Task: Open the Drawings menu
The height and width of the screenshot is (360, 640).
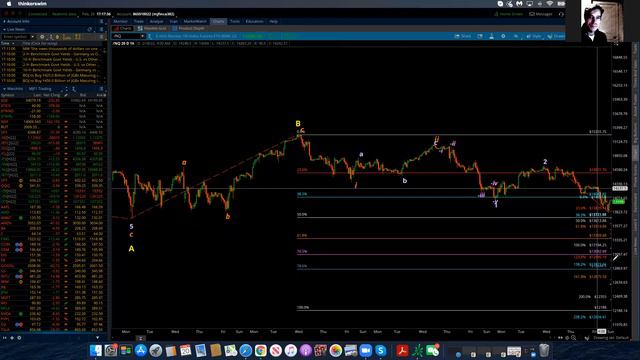Action: 556,36
